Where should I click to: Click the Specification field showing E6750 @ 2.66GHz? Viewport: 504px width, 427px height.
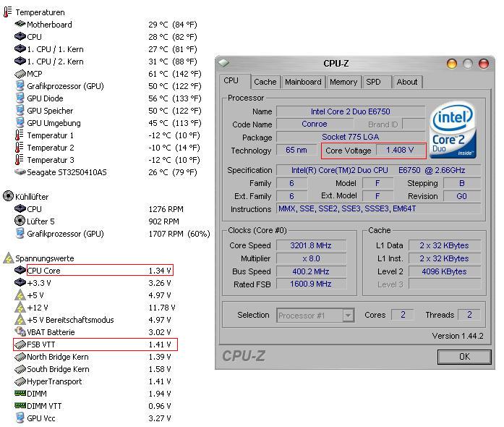(379, 170)
